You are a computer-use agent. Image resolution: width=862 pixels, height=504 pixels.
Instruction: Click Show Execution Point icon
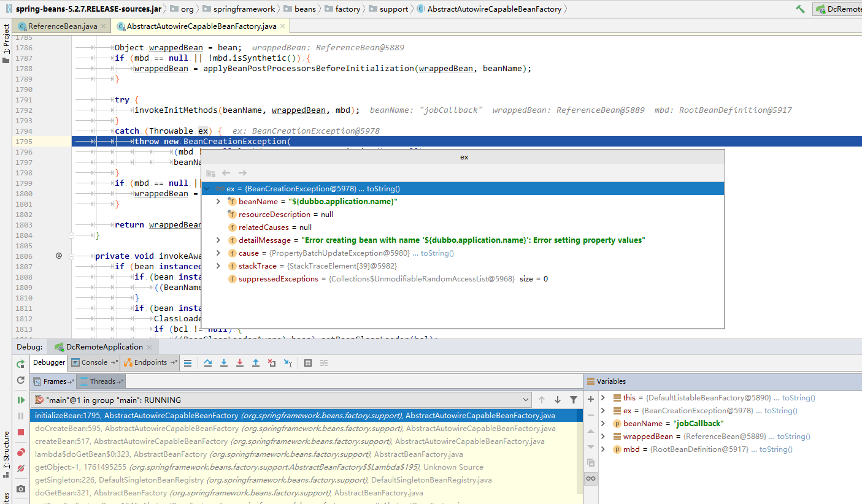point(188,363)
